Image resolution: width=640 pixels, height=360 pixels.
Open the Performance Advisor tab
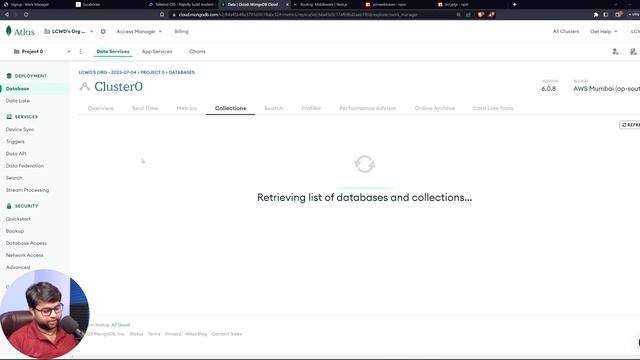pyautogui.click(x=368, y=108)
